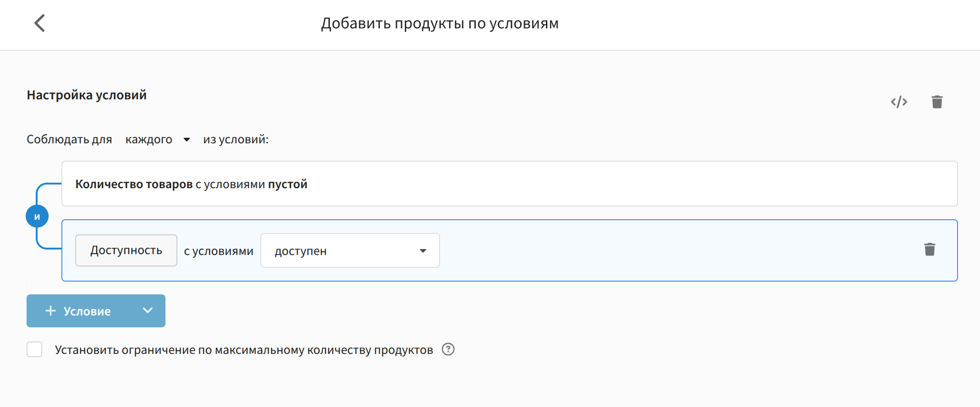980x407 pixels.
Task: Open code view with the </> icon
Action: click(x=899, y=102)
